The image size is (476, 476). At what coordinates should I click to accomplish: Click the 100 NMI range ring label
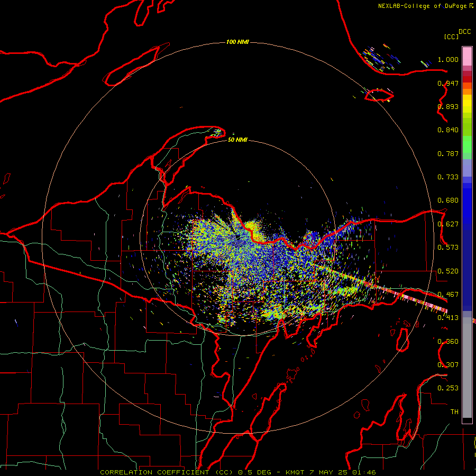click(x=237, y=42)
